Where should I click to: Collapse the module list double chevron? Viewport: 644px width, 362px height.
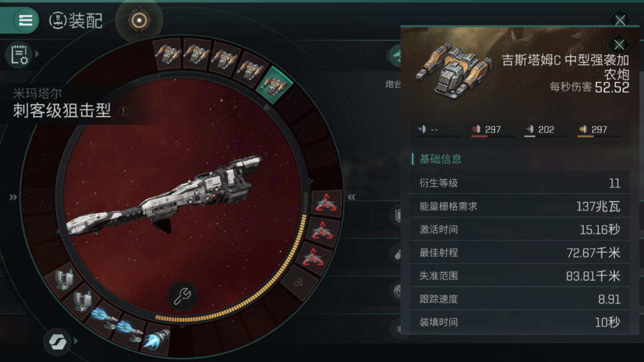coord(352,197)
